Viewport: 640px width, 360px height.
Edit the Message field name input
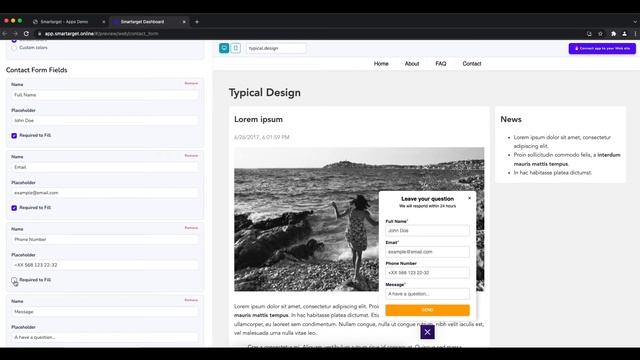click(105, 311)
